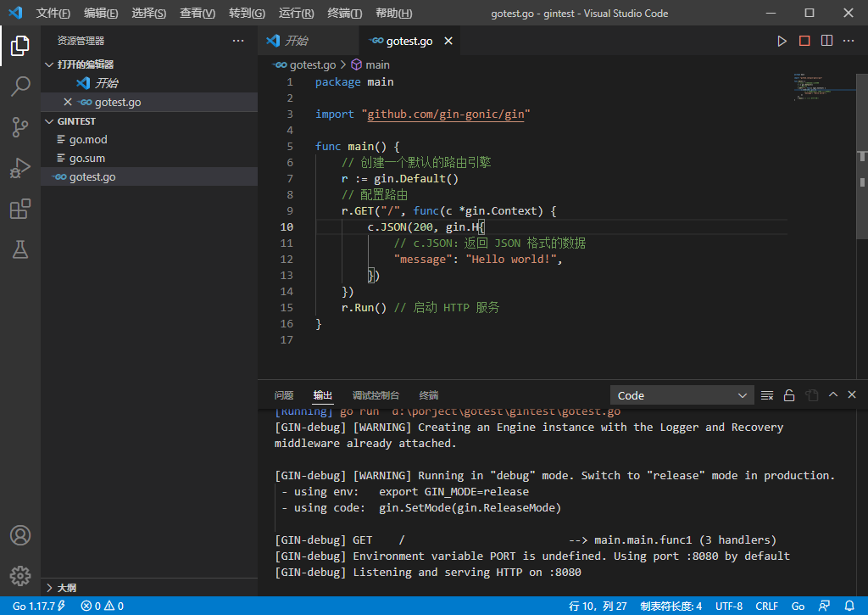Viewport: 868px width, 615px height.
Task: Open the Source Control view icon
Action: pyautogui.click(x=20, y=127)
